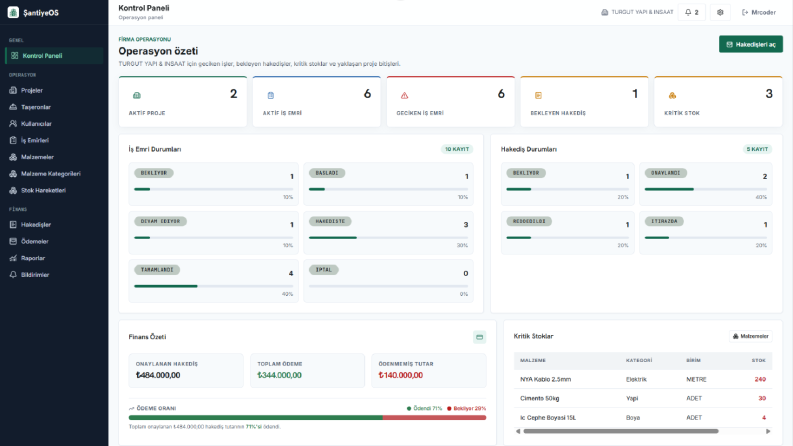793x446 pixels.
Task: Click right arrow of stock table scrollbar
Action: tap(768, 431)
